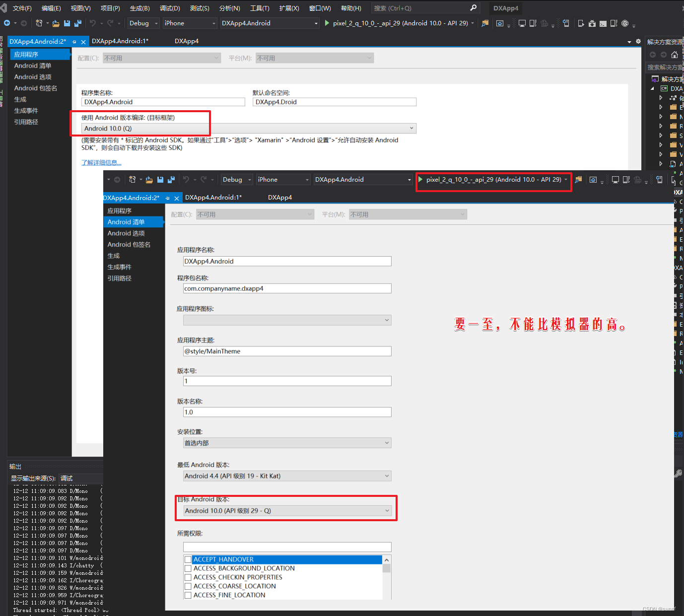This screenshot has height=616, width=684.
Task: Launch the Android Adb Command Prompt icon
Action: click(x=603, y=23)
